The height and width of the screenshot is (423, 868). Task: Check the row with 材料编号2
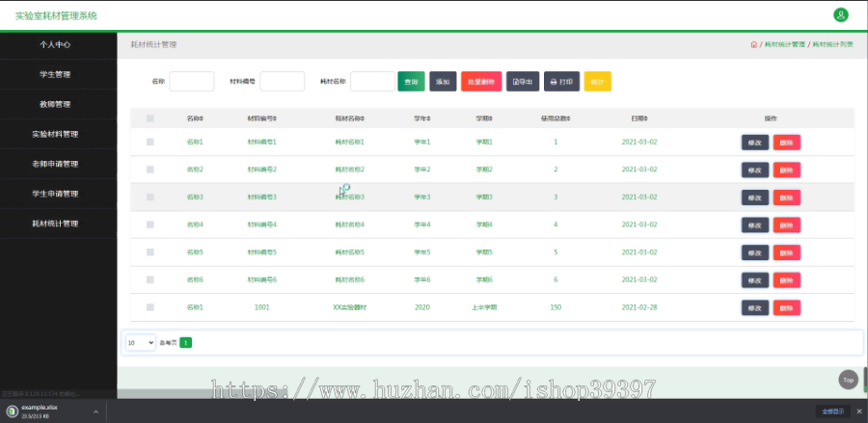click(150, 170)
